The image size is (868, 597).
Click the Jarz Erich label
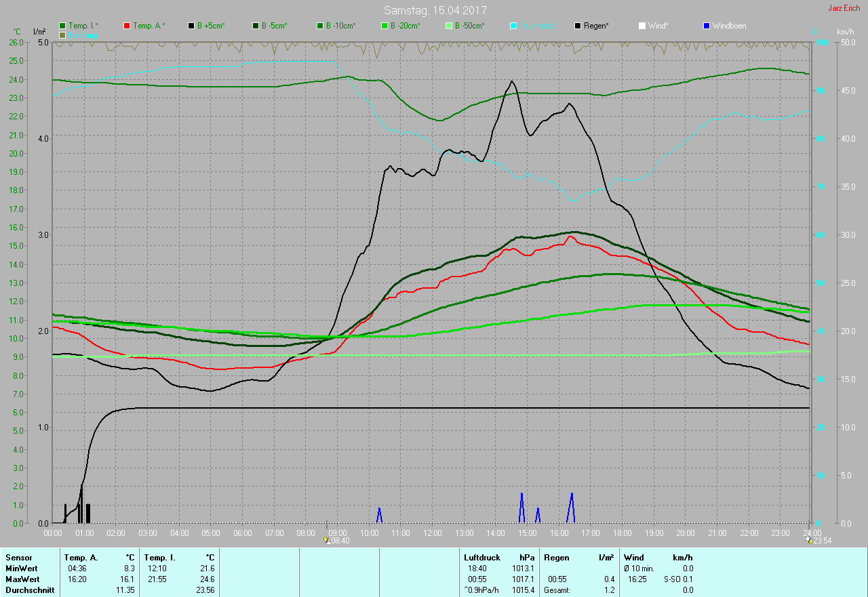[844, 8]
